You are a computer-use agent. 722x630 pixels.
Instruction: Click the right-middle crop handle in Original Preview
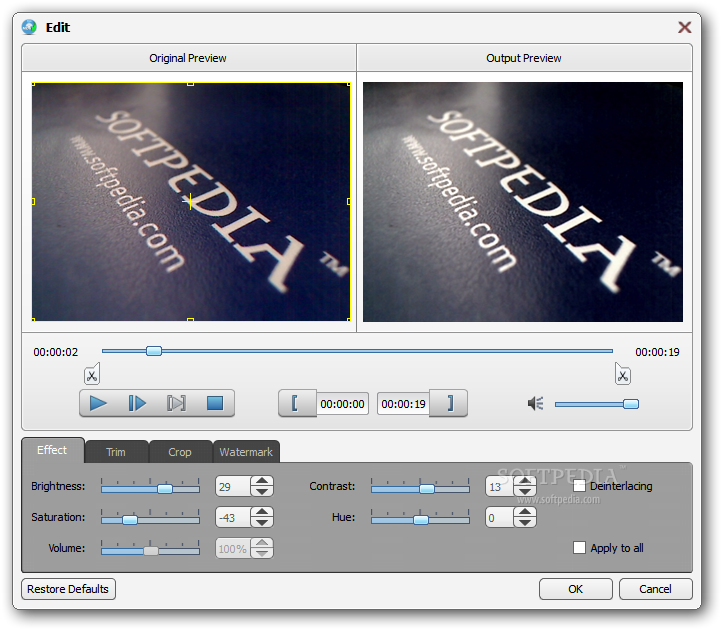tap(349, 202)
